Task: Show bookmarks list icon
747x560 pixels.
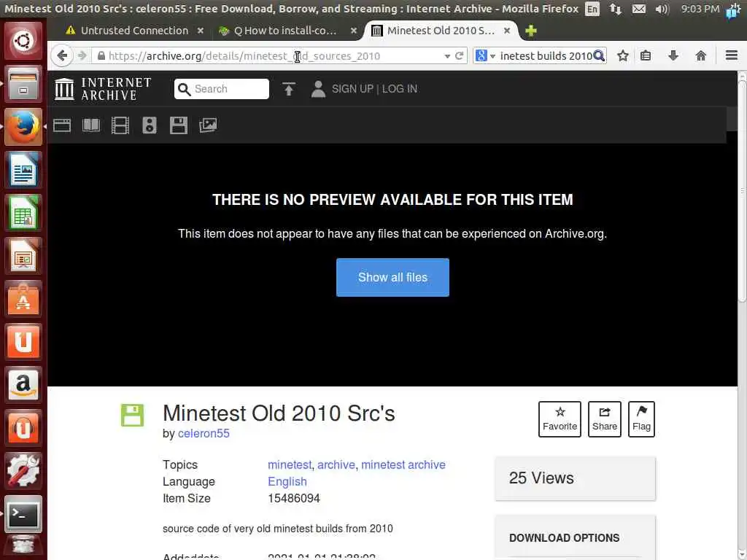Action: point(646,55)
